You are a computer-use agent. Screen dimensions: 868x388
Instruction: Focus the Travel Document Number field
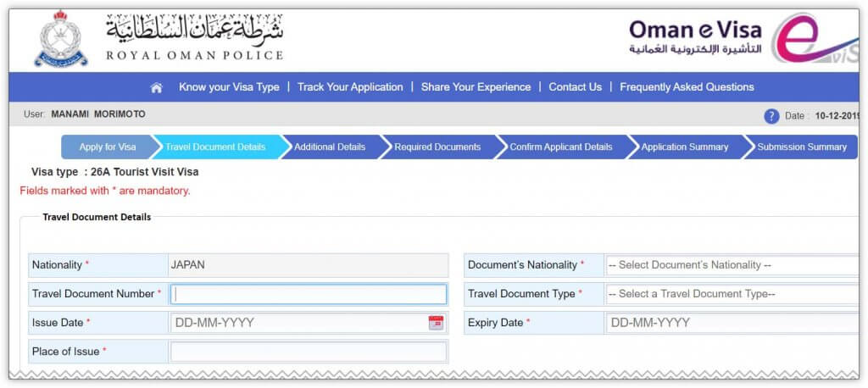[309, 294]
